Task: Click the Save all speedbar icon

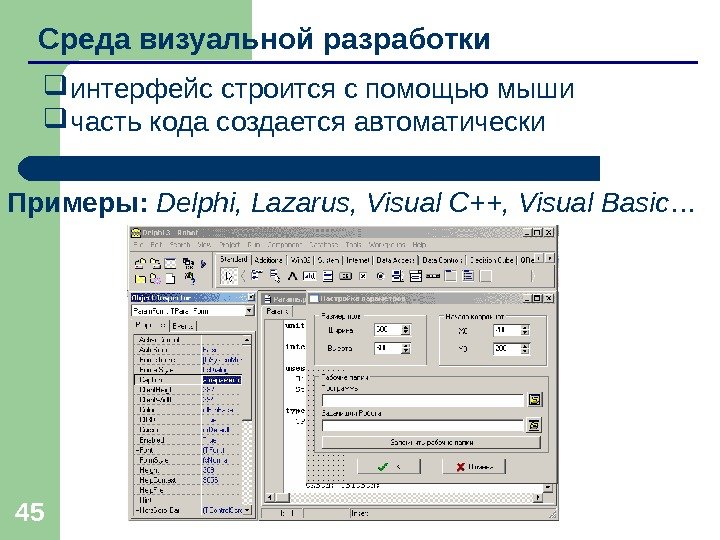Action: 155,264
